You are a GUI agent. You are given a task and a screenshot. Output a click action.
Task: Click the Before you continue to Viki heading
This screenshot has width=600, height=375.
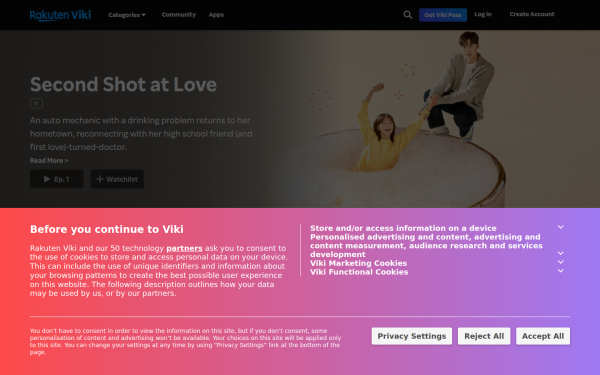click(107, 229)
